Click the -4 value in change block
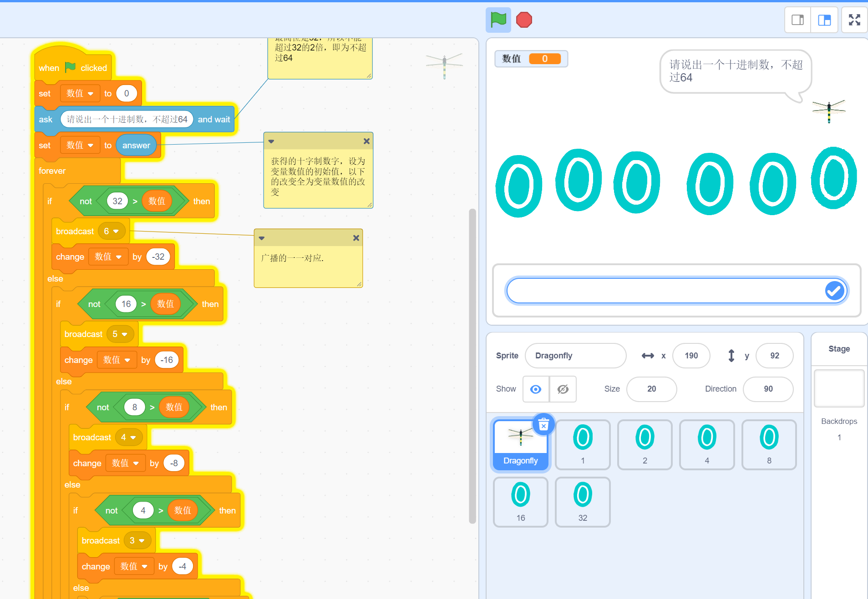868x599 pixels. [x=183, y=566]
